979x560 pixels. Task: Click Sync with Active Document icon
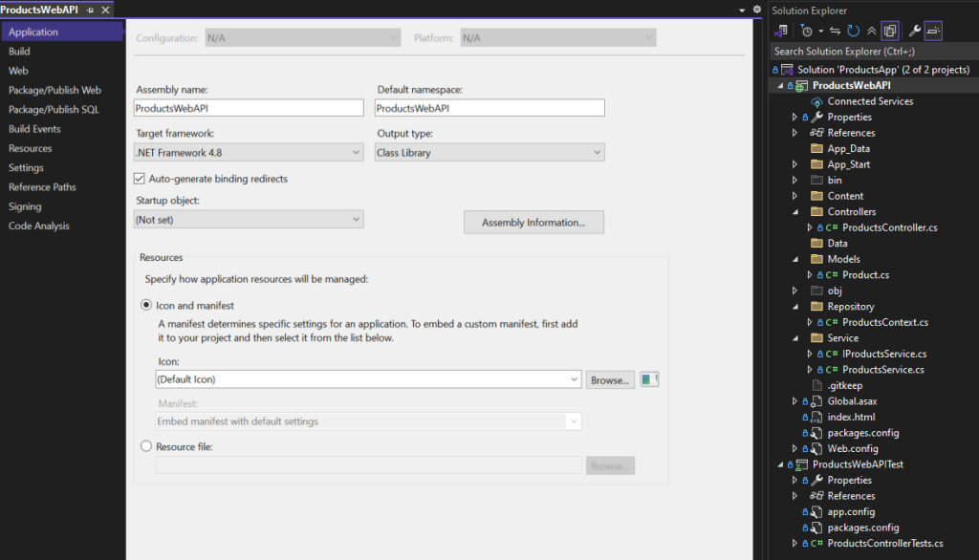[x=833, y=31]
